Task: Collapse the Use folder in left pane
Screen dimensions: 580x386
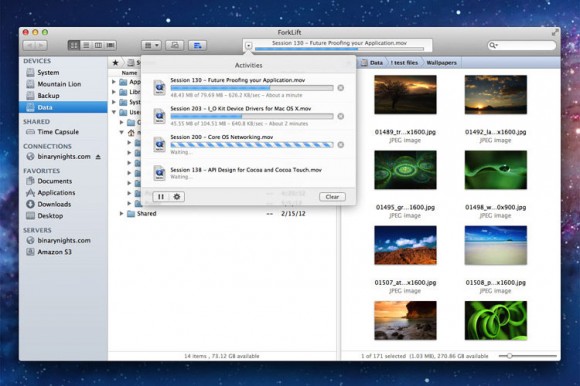Action: 114,112
